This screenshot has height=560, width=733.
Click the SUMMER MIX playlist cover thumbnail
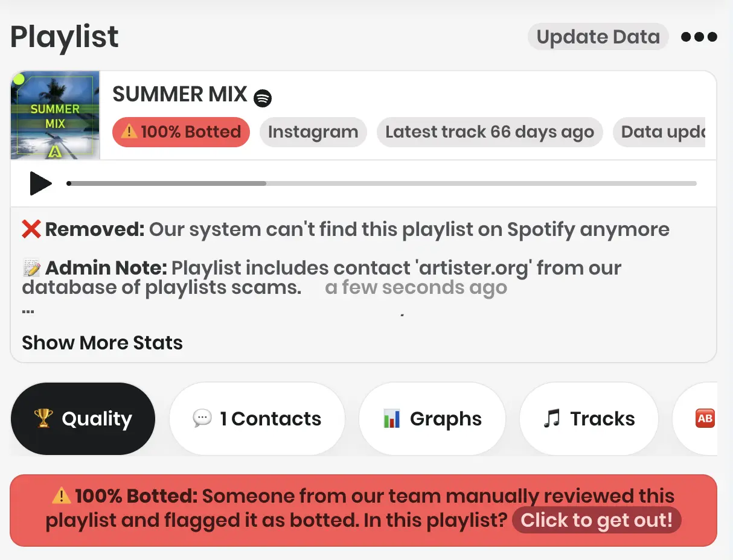[55, 115]
